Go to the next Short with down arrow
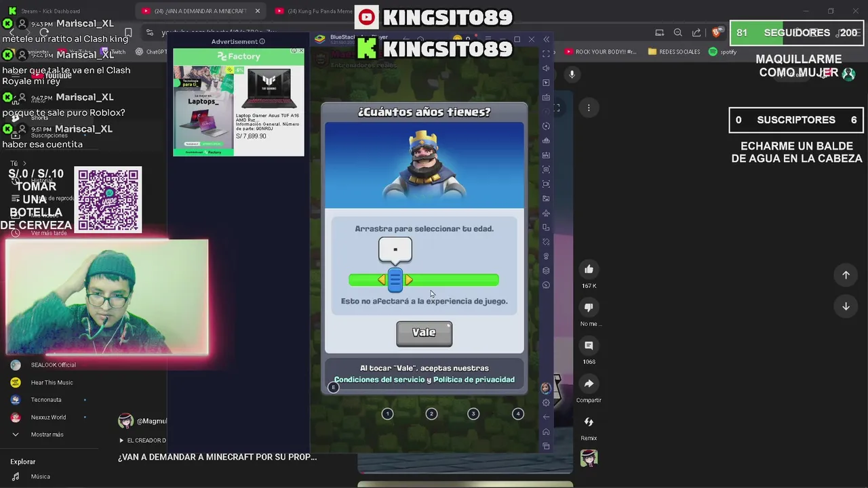The image size is (868, 488). (846, 306)
